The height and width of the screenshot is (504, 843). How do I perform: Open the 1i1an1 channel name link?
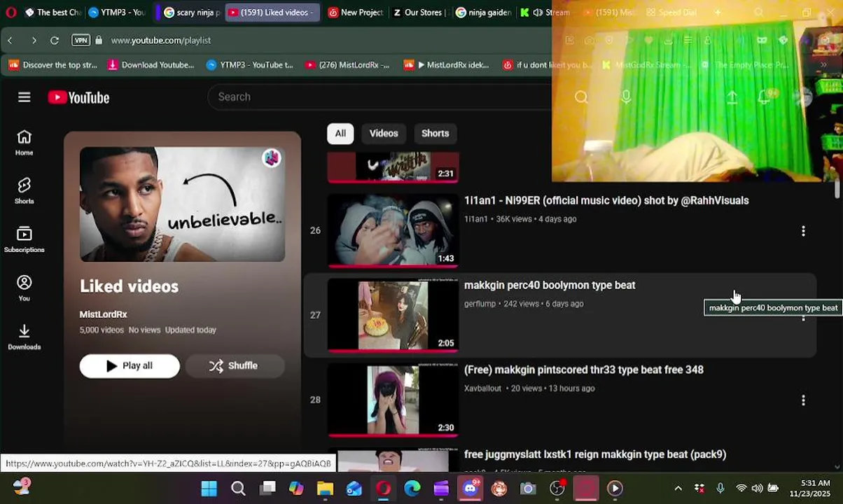(476, 219)
